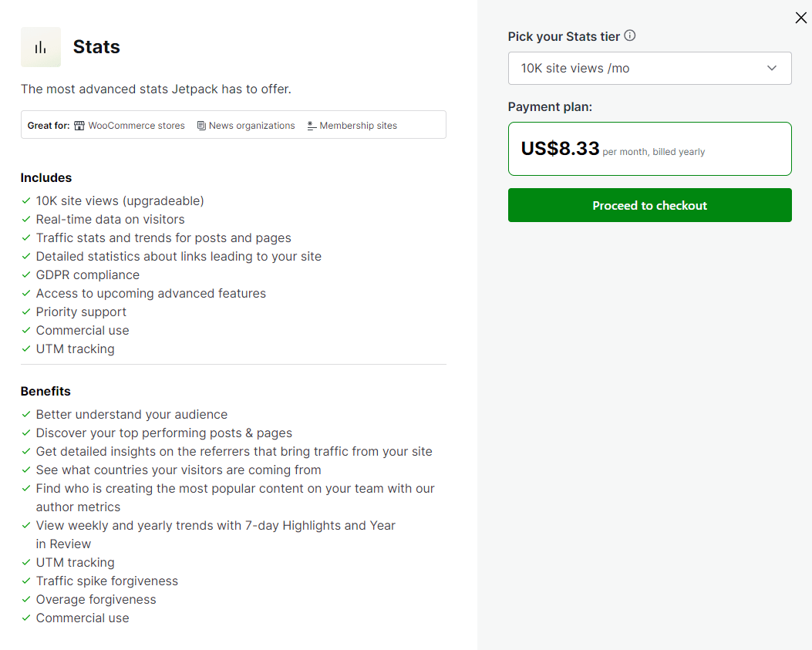The width and height of the screenshot is (812, 650).
Task: Proceed to checkout
Action: pyautogui.click(x=649, y=205)
